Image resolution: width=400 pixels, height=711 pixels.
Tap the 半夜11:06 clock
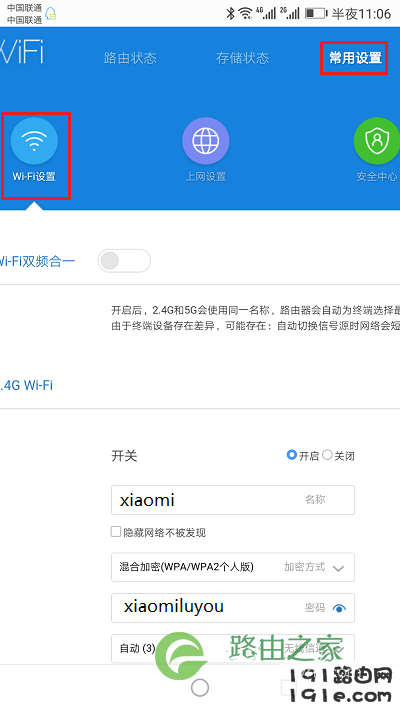pyautogui.click(x=361, y=14)
